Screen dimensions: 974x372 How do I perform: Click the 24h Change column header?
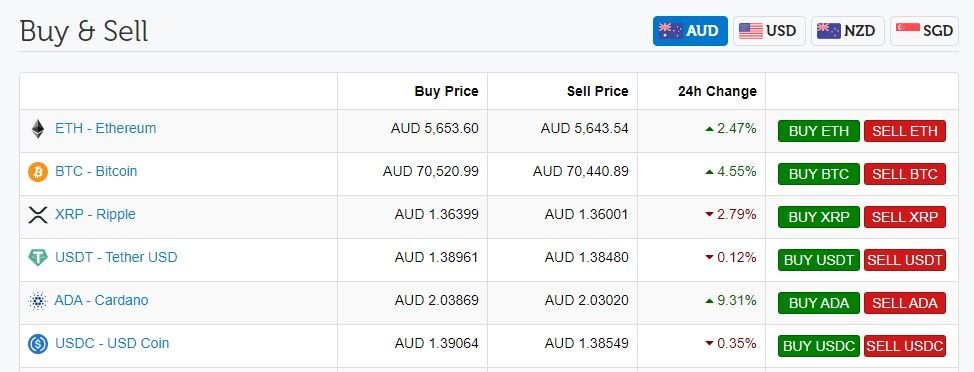tap(717, 91)
